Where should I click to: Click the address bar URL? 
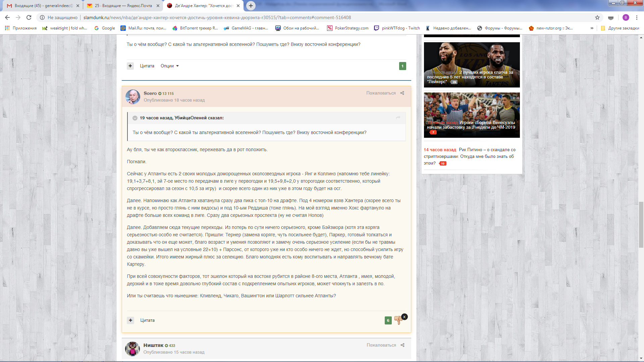(x=217, y=17)
